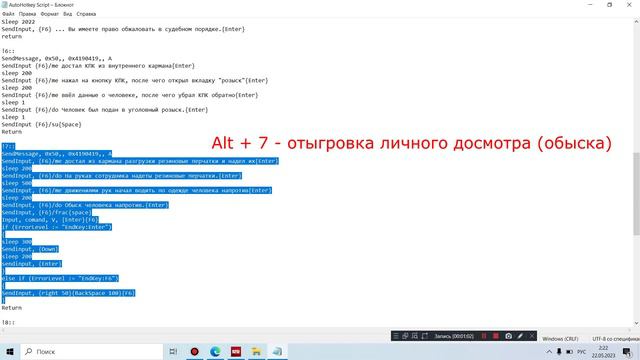The image size is (640, 360).
Task: Open Microsoft Edge from the taskbar
Action: click(215, 351)
